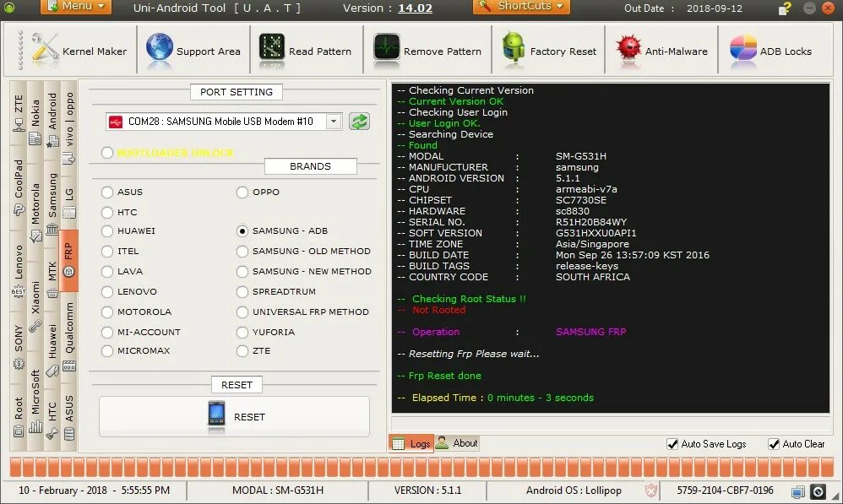
Task: Open the vivo | oppo side tab
Action: (69, 127)
